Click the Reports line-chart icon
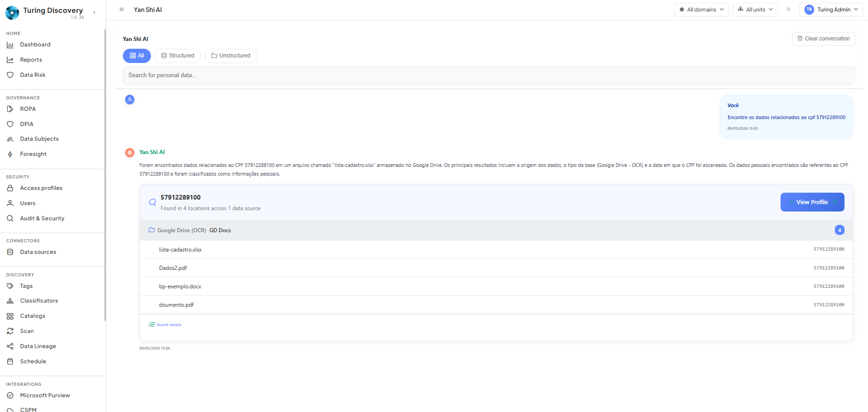 tap(10, 60)
